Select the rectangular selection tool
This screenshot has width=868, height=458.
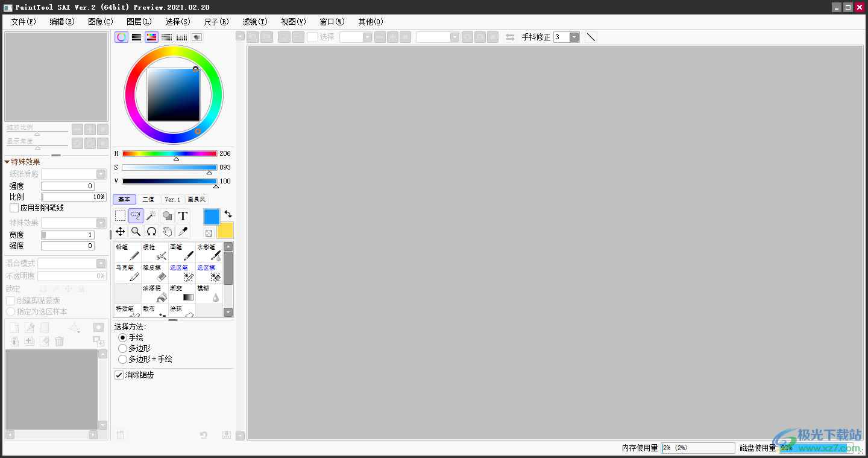pos(121,215)
